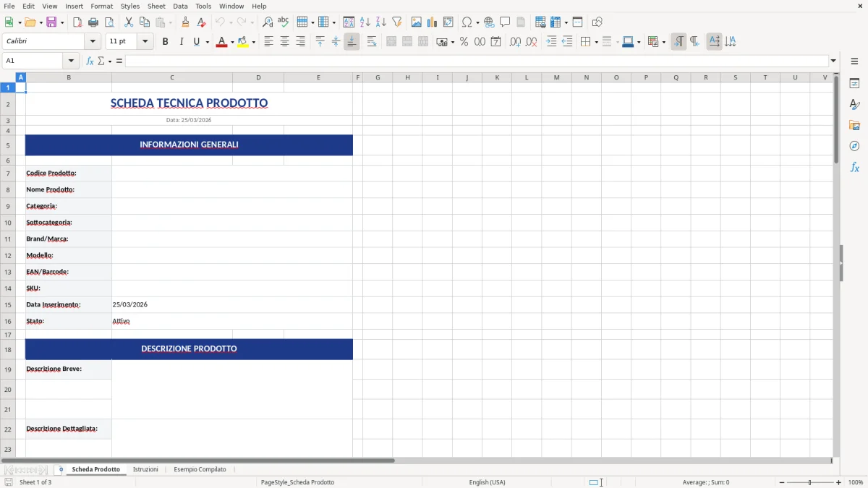The image size is (868, 488).
Task: Click the 100% zoom level
Action: pyautogui.click(x=856, y=482)
